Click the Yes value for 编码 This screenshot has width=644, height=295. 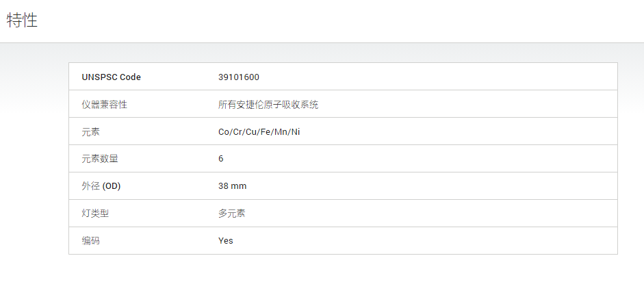click(225, 241)
